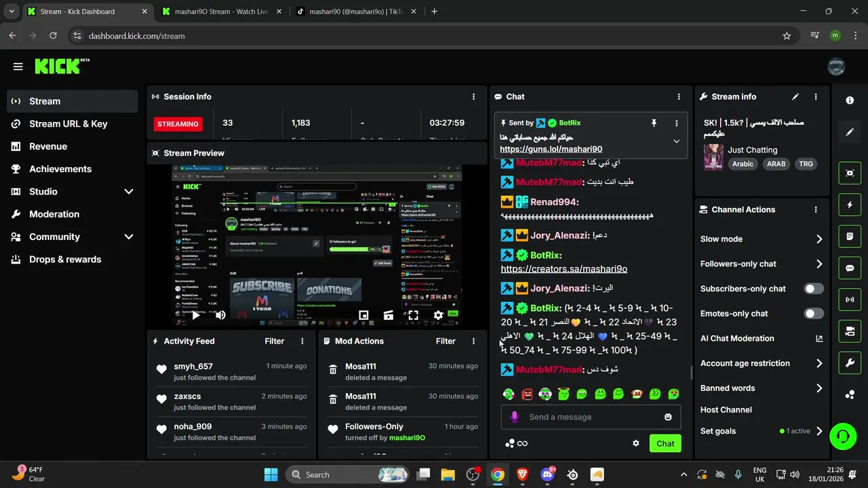
Task: Open Drops & rewards in the sidebar
Action: coord(73,260)
